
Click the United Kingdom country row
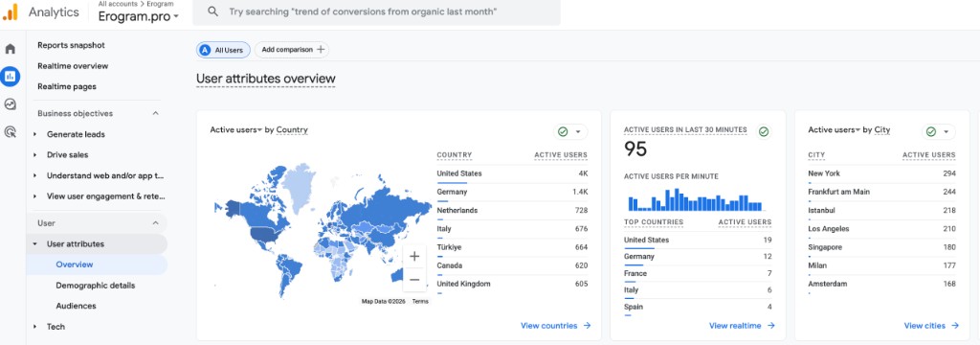pyautogui.click(x=512, y=284)
